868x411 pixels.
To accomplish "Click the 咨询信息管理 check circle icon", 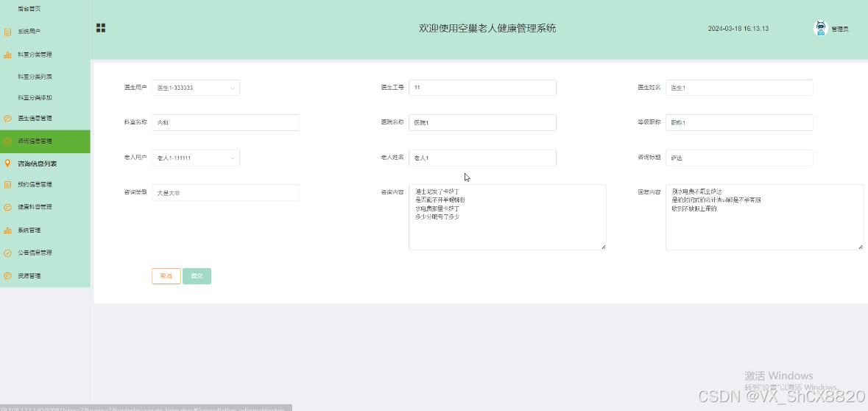I will click(x=7, y=141).
